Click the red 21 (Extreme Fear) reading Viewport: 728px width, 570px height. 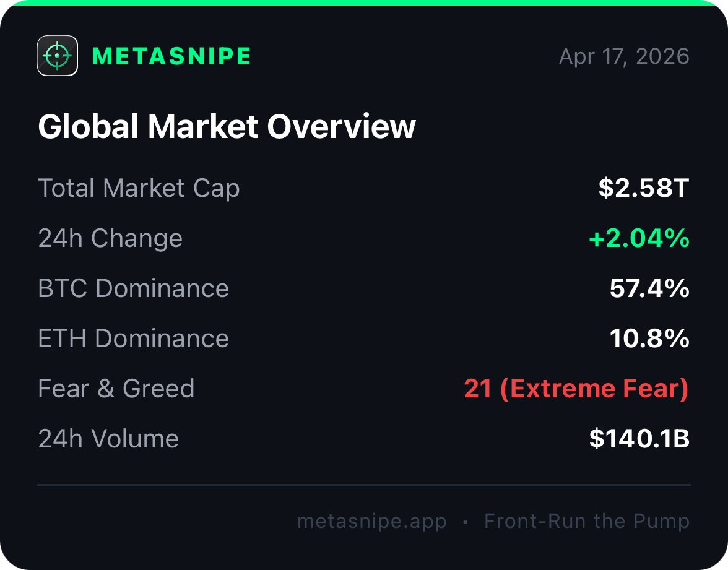(x=576, y=389)
